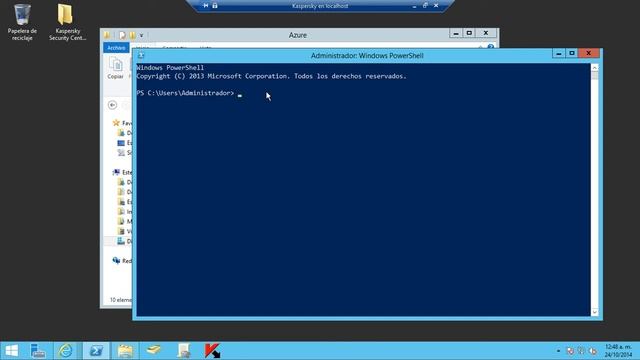Open quick access toolbar dropdown in Azure window
Viewport: 640px width, 360px height.
(x=141, y=36)
